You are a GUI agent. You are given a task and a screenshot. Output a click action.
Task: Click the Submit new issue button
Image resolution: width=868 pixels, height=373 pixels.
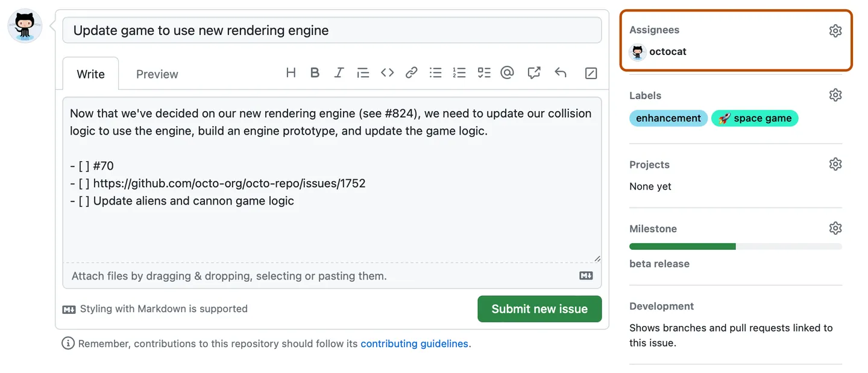(539, 309)
